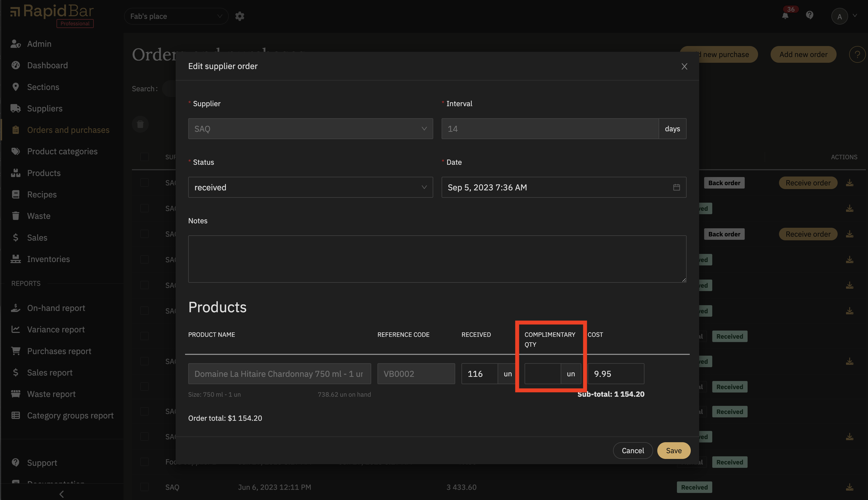Collapse the sidebar with the chevron arrow
Screen dimensions: 868x500
[x=62, y=494]
